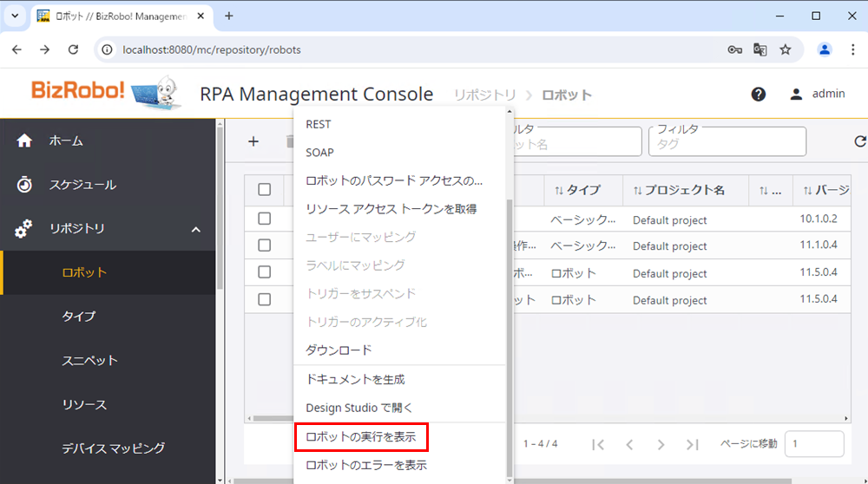Click the first Default project cell
Viewport: 868px width, 484px height.
[x=670, y=220]
